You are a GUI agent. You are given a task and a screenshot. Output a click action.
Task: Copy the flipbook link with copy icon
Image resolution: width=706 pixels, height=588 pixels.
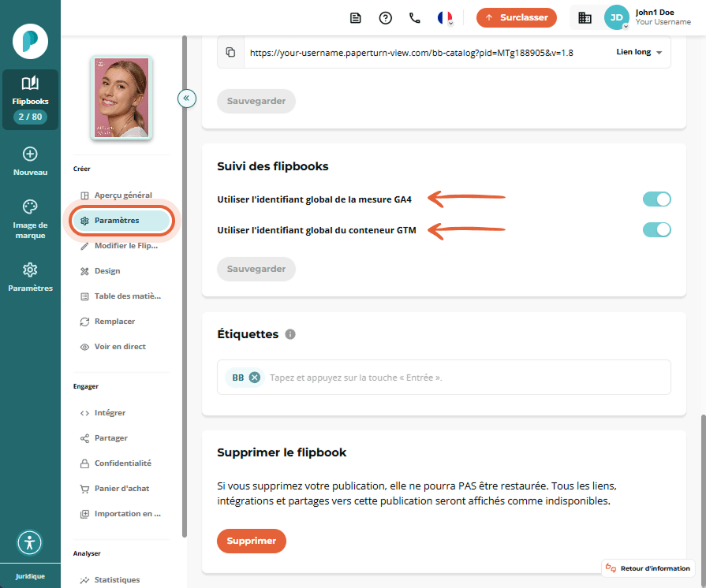230,52
